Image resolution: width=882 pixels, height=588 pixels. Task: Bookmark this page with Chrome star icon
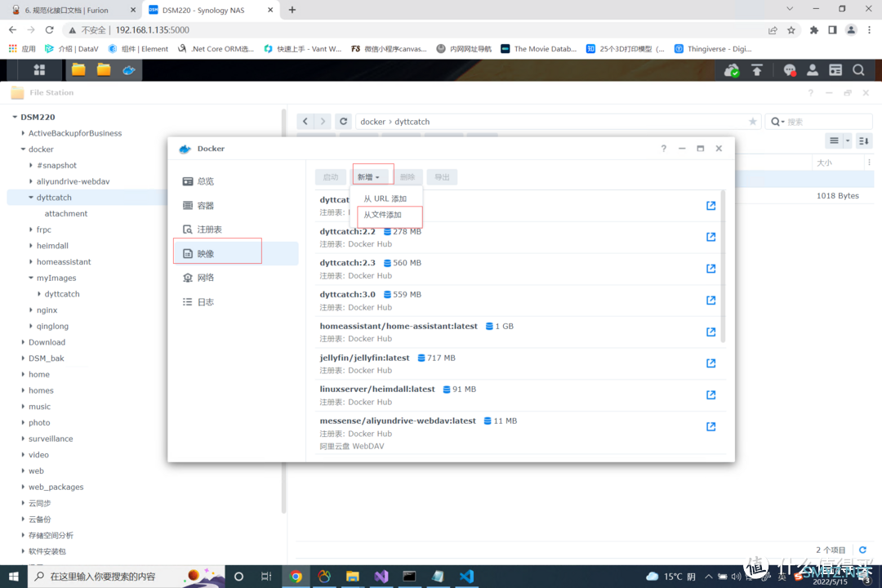click(x=791, y=30)
